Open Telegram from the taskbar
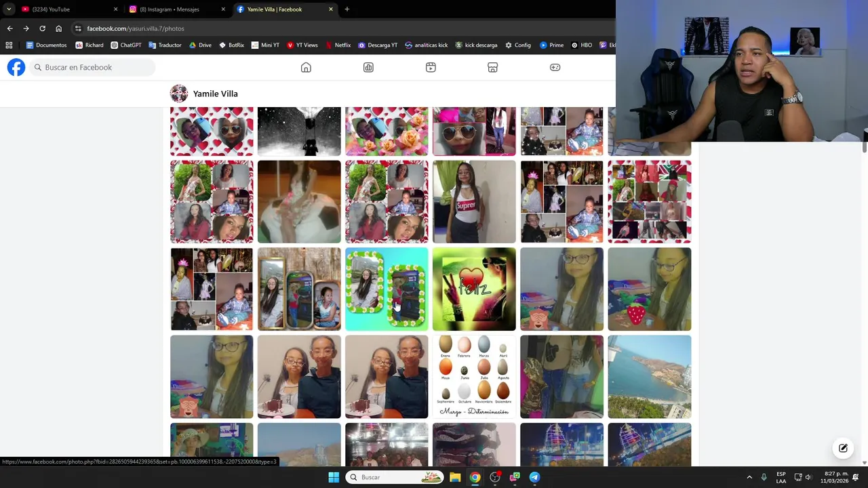The image size is (868, 488). (534, 477)
